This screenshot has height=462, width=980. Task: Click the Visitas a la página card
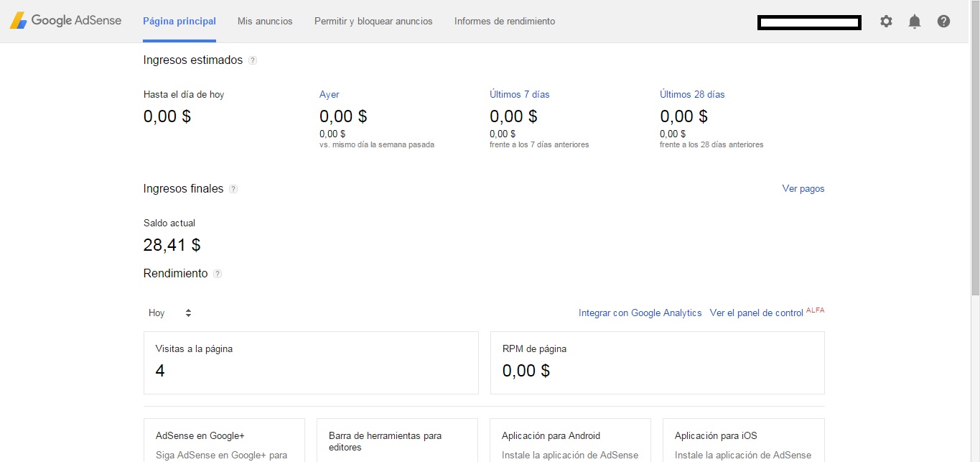point(311,362)
